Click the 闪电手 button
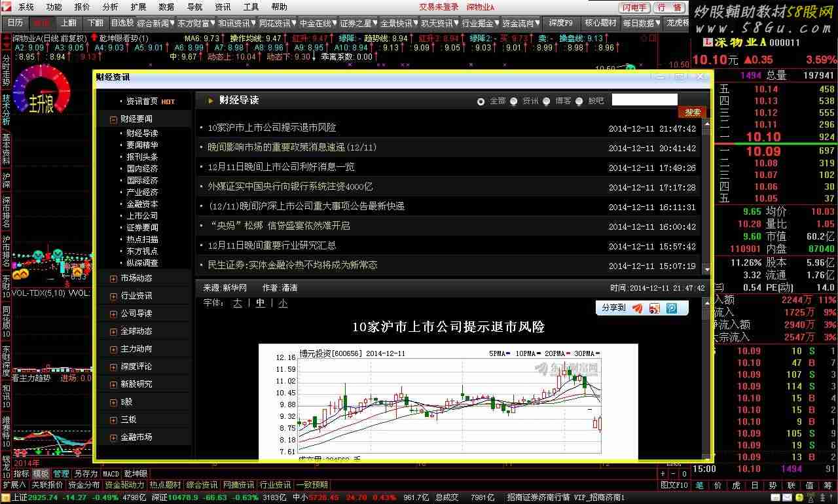The width and height of the screenshot is (838, 504). (x=634, y=7)
